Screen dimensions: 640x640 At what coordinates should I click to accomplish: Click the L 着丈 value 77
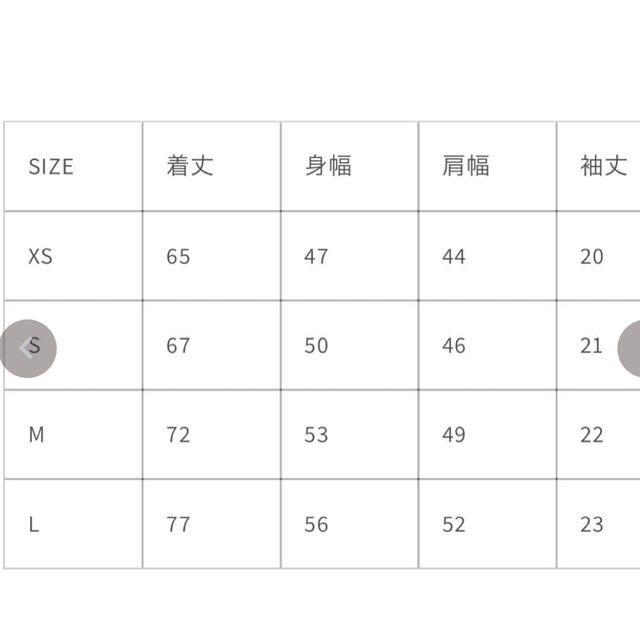click(x=178, y=524)
